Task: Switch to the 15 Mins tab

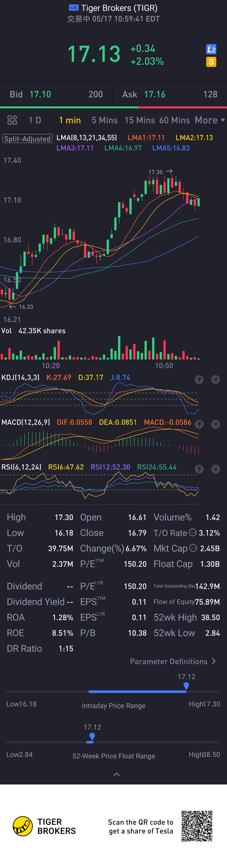Action: (x=140, y=120)
